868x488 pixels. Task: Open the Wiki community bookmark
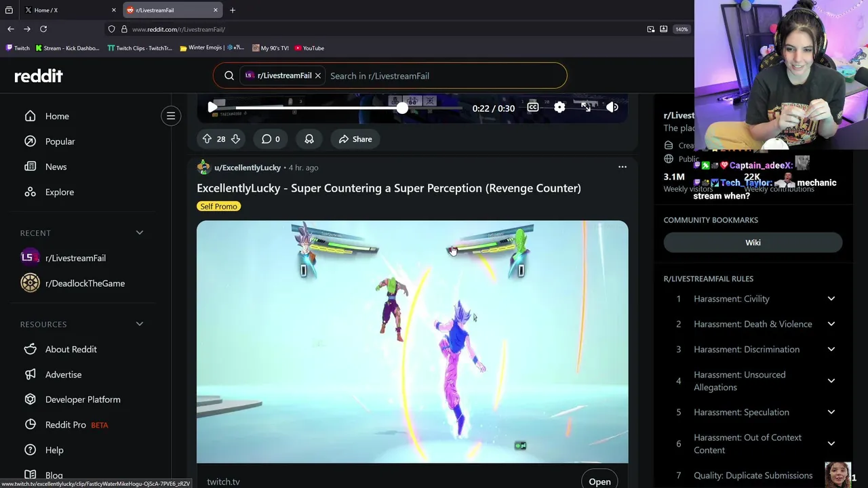(x=753, y=243)
